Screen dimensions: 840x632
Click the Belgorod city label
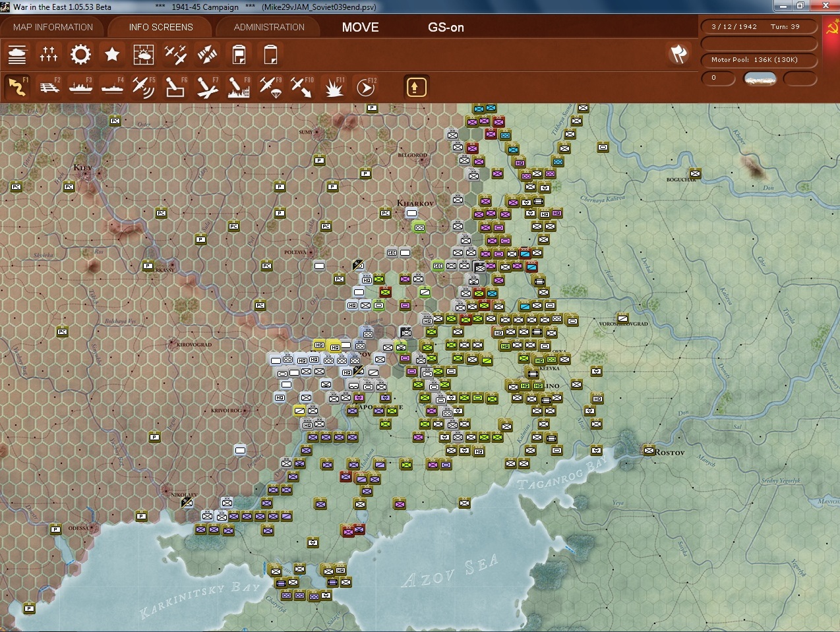pyautogui.click(x=413, y=156)
